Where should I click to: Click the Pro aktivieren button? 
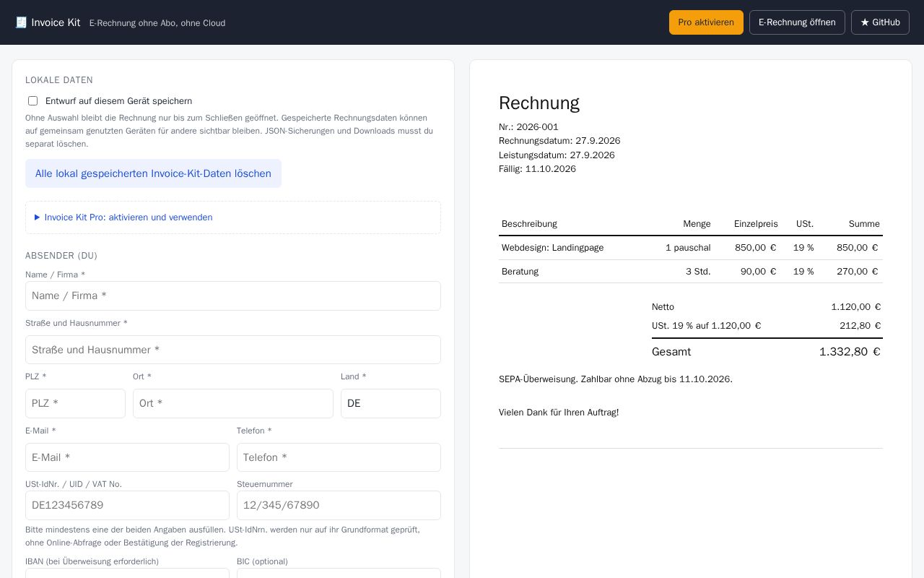pos(706,22)
